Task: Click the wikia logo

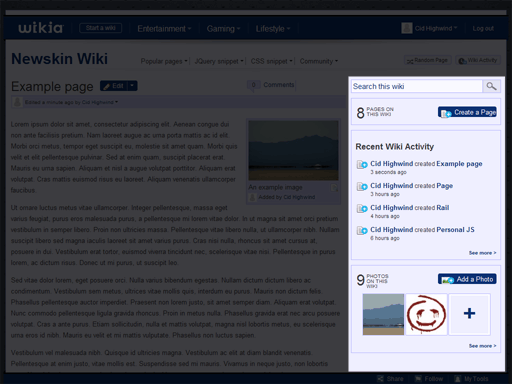Action: pos(41,28)
